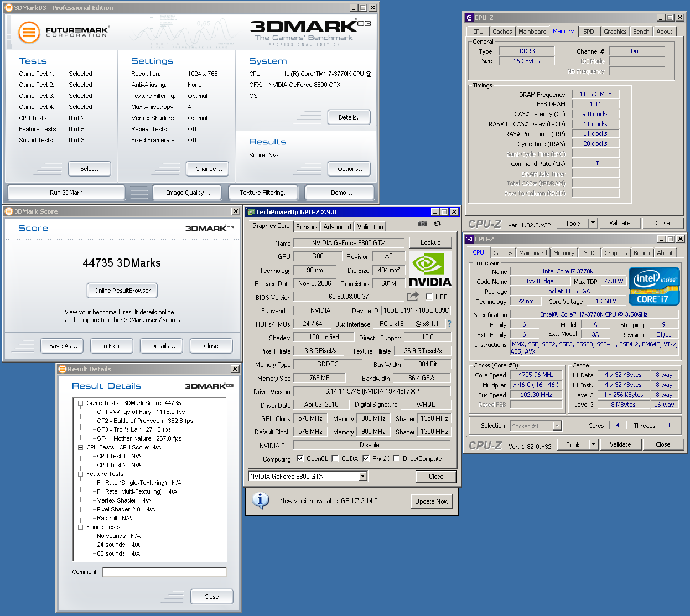Click the BIOS export share icon
This screenshot has width=690, height=616.
coord(413,297)
